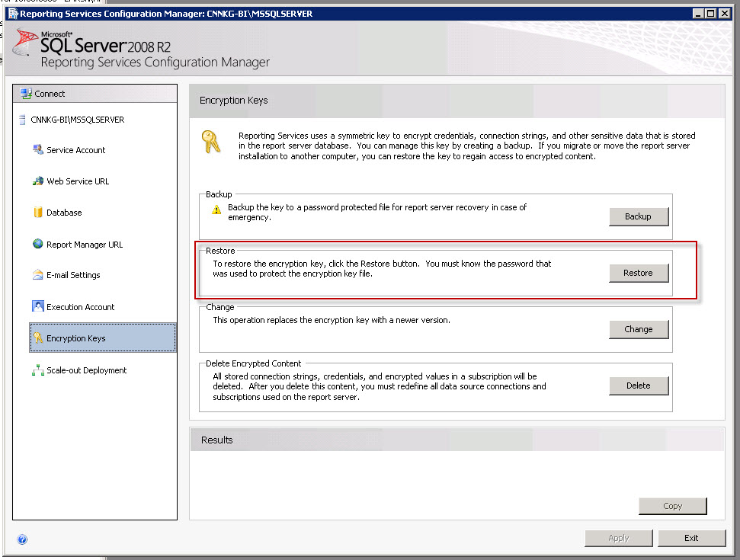Click the Report Manager URL globe icon

coord(38,244)
